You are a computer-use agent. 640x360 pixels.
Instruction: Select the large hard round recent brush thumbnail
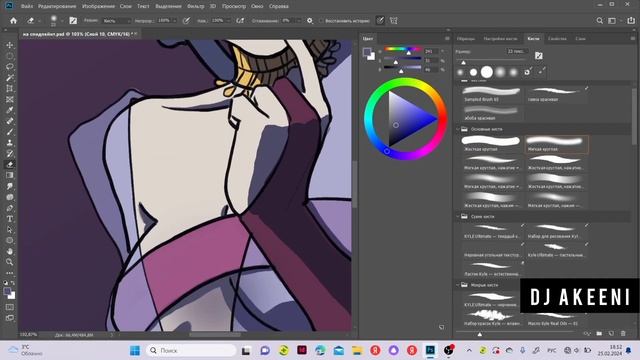(487, 72)
